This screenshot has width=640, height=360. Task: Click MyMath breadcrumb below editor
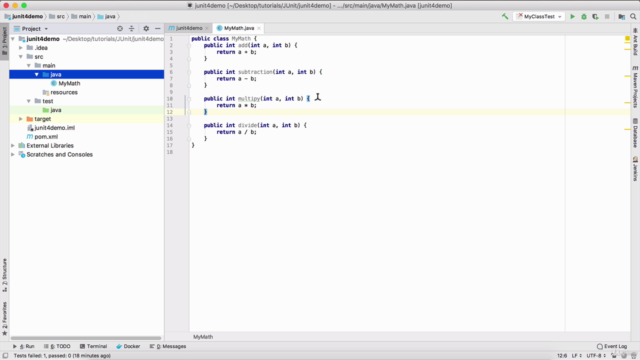(x=203, y=337)
